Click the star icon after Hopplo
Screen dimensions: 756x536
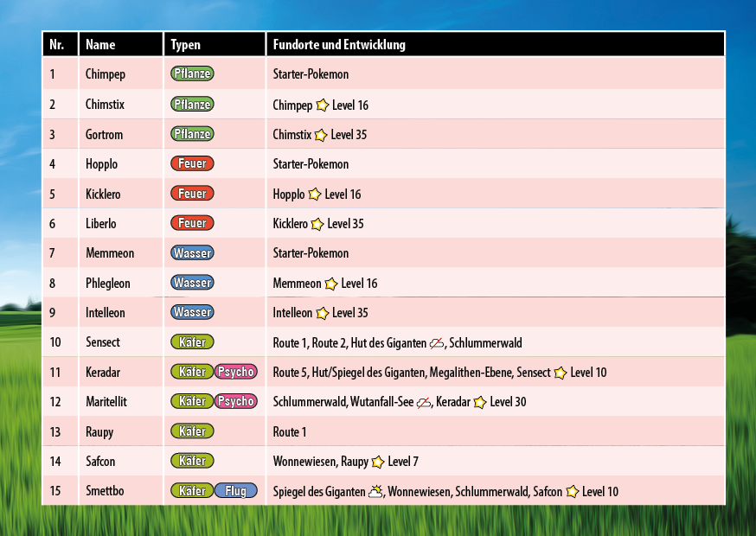(315, 195)
